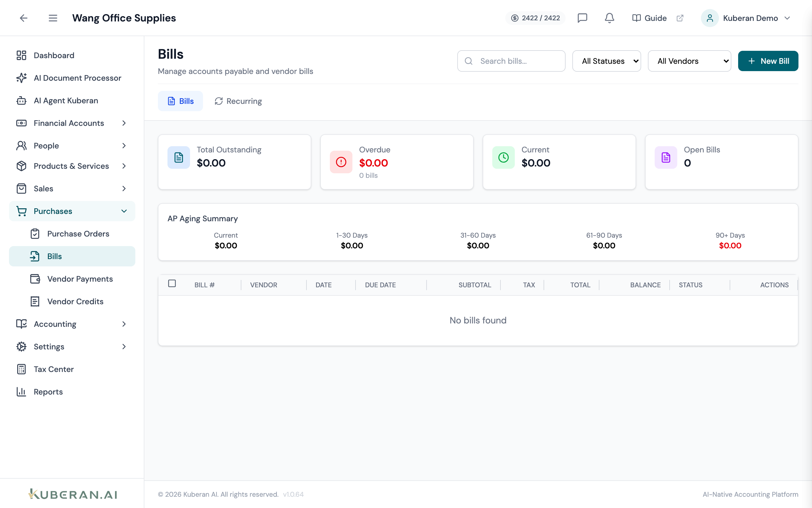812x508 pixels.
Task: Expand the Settings section chevron
Action: pyautogui.click(x=124, y=346)
